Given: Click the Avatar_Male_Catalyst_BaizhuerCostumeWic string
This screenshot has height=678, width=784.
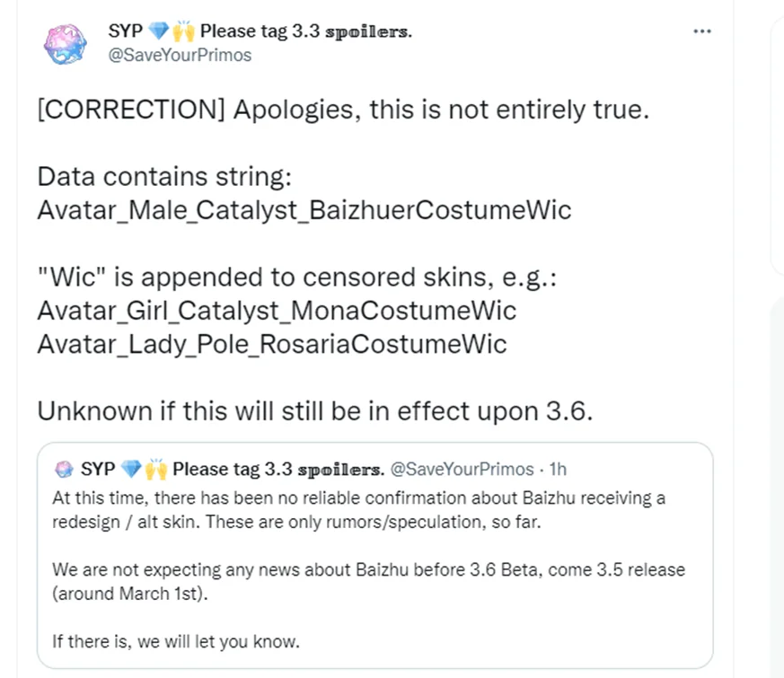Looking at the screenshot, I should pos(304,210).
